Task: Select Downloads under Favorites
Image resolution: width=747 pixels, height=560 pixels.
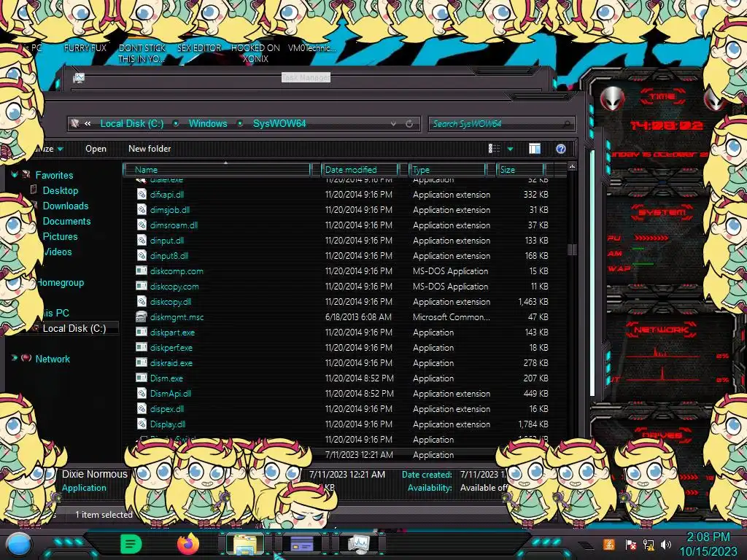Action: pyautogui.click(x=65, y=206)
